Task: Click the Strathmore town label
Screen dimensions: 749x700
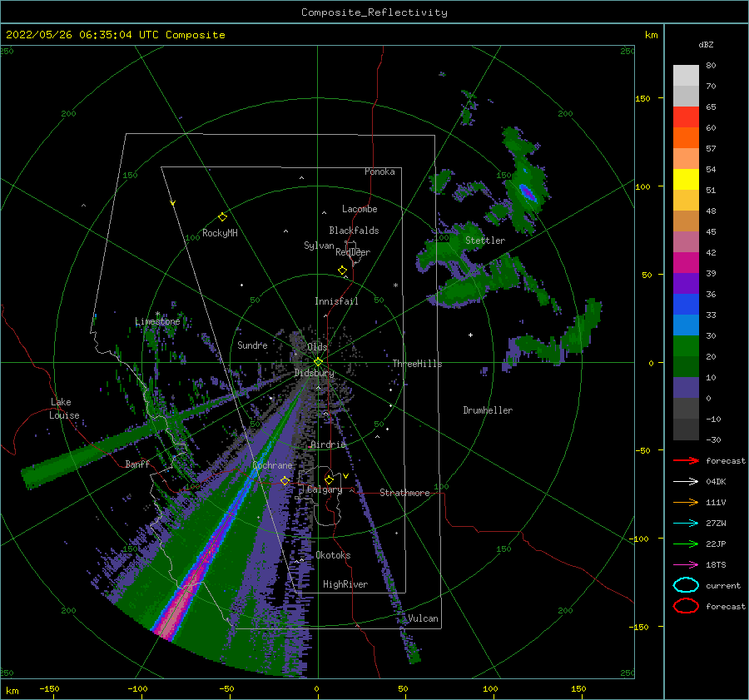Action: [x=404, y=493]
